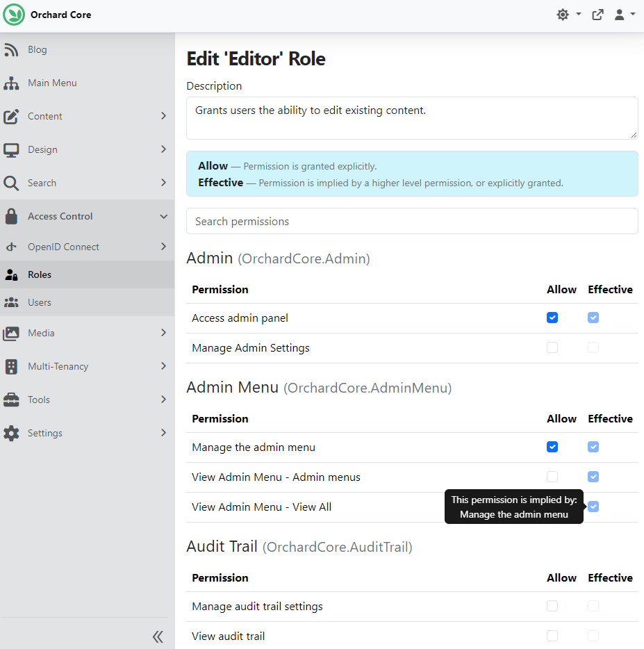
Task: Click the Users group icon
Action: [x=11, y=302]
